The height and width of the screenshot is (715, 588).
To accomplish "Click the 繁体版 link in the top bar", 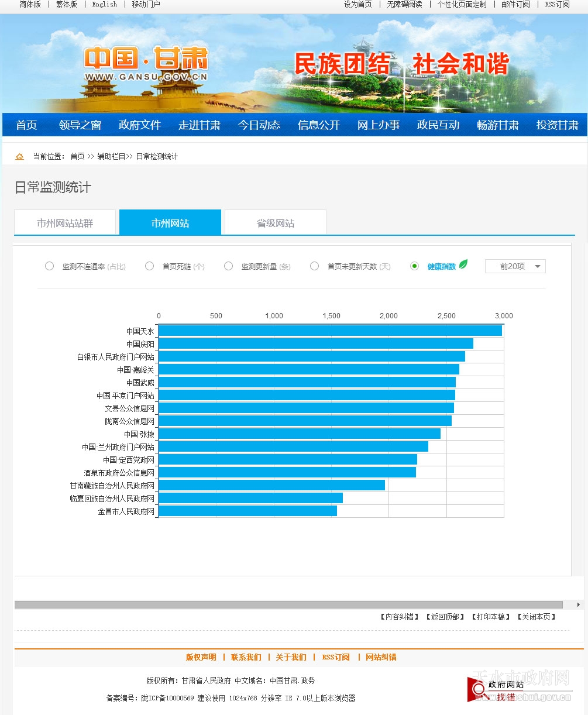I will [x=67, y=4].
